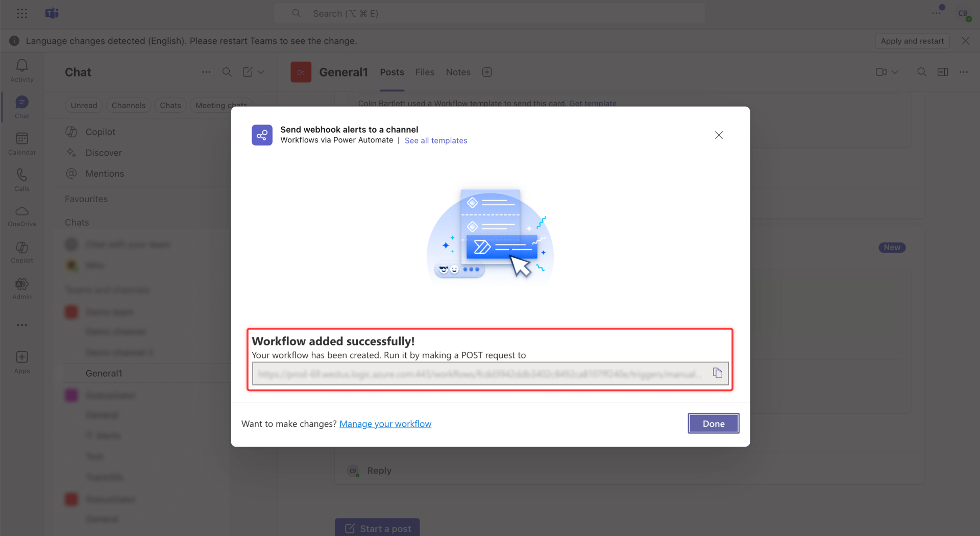Open Manage your workflow link

[385, 424]
